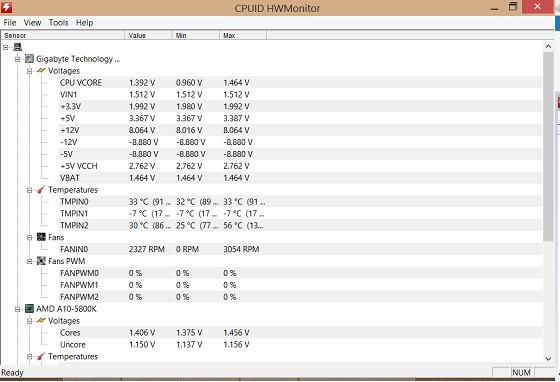Click the Max column header
This screenshot has height=382, width=560.
coord(243,35)
